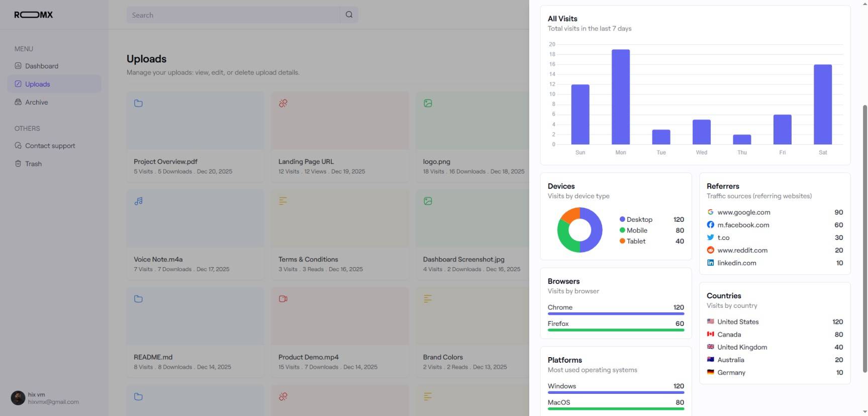
Task: Click the Google icon in Referrers list
Action: [710, 212]
